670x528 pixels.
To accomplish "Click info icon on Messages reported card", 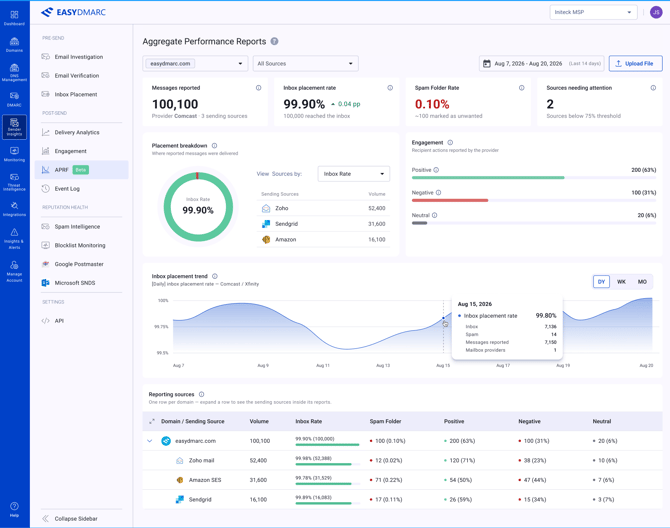I will tap(259, 88).
